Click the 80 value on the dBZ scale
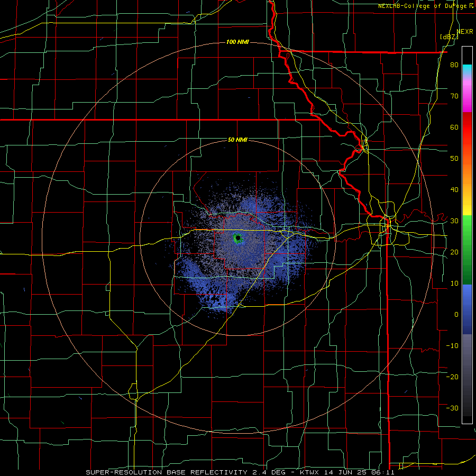The height and width of the screenshot is (476, 476). [454, 65]
